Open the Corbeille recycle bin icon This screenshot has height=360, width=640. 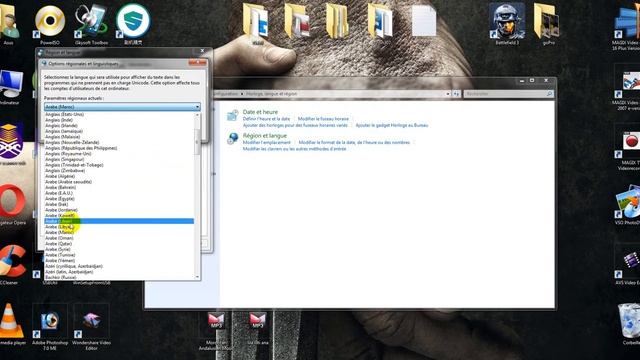(629, 324)
